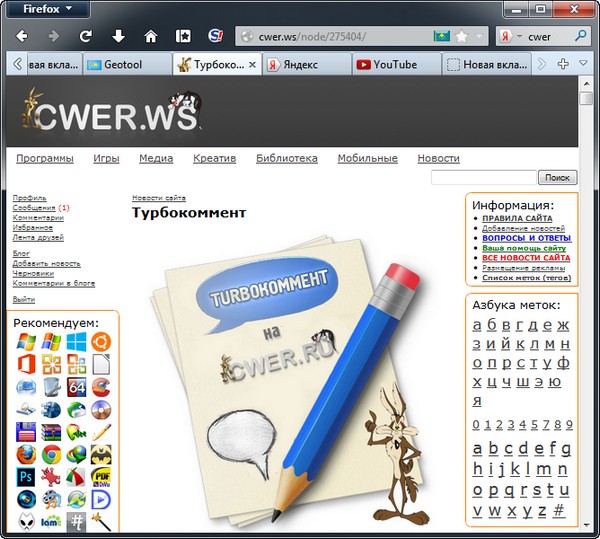600x539 pixels.
Task: Open the Библиотека site menu
Action: [x=286, y=158]
